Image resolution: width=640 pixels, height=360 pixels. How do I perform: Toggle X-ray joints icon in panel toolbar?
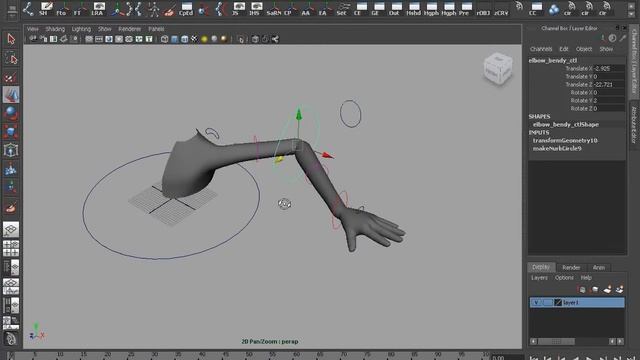[275, 39]
